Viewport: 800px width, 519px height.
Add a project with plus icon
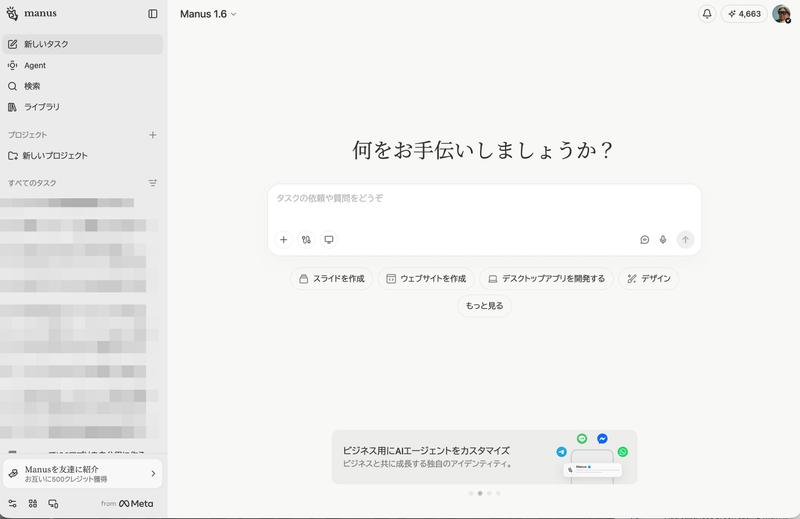click(x=153, y=135)
